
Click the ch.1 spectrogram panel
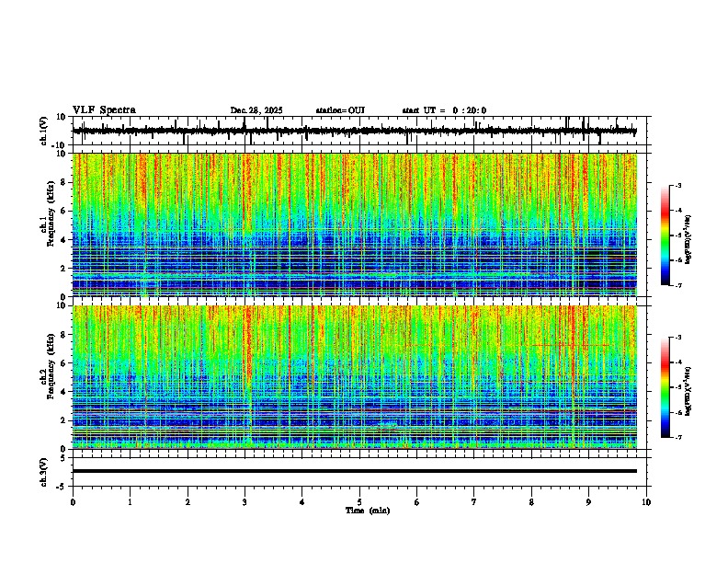355,224
